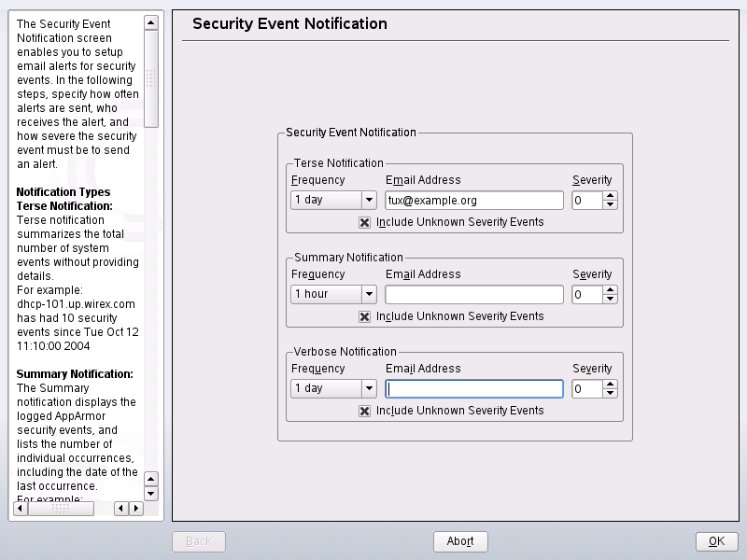
Task: Increase Terse Notification Severity with up arrow
Action: (608, 196)
